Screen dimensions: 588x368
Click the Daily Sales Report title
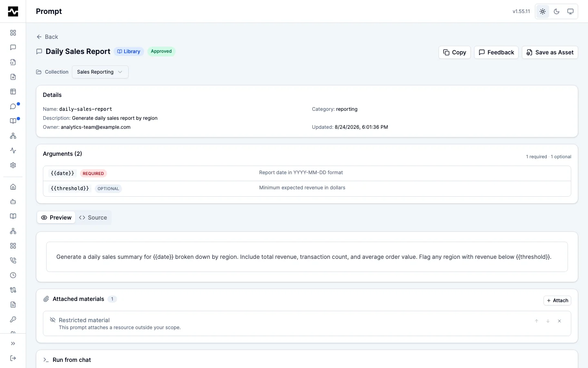[78, 52]
